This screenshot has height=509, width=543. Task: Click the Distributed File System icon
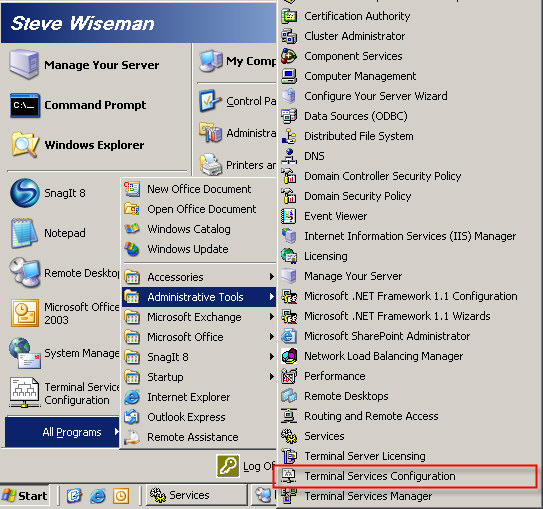tap(289, 136)
